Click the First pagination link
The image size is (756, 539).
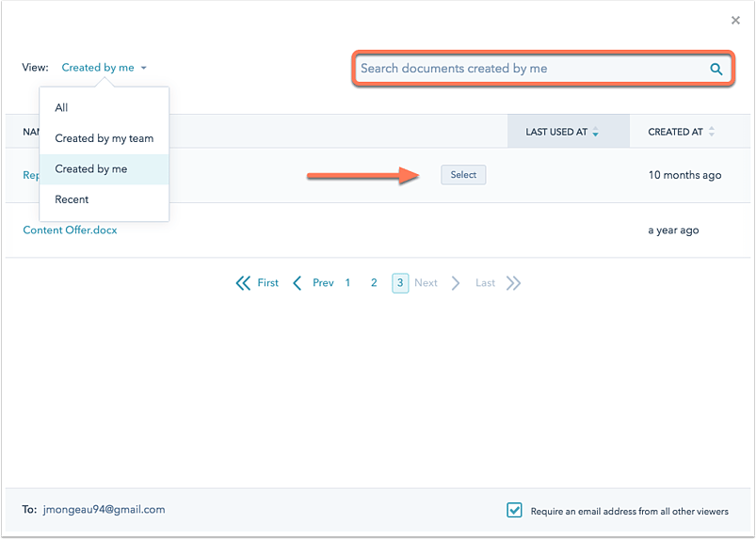[x=268, y=283]
